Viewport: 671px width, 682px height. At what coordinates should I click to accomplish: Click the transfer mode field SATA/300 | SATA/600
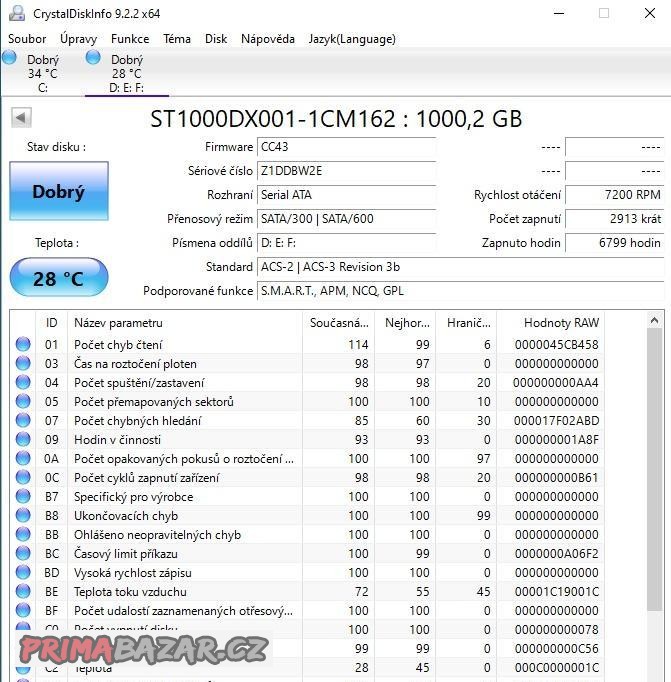tap(346, 219)
